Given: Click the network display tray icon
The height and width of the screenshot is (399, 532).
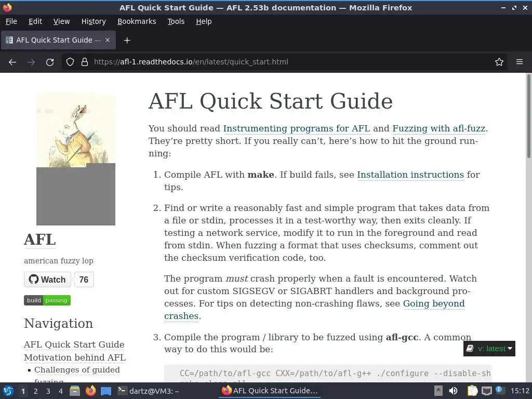Looking at the screenshot, I should [x=486, y=391].
